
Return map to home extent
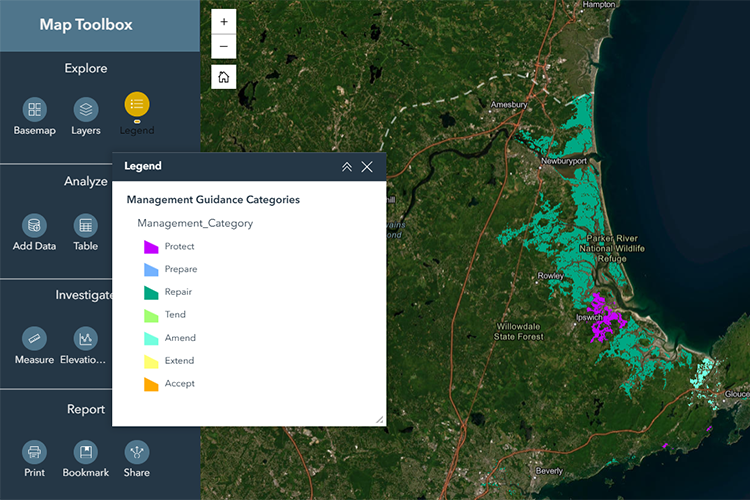pos(224,77)
